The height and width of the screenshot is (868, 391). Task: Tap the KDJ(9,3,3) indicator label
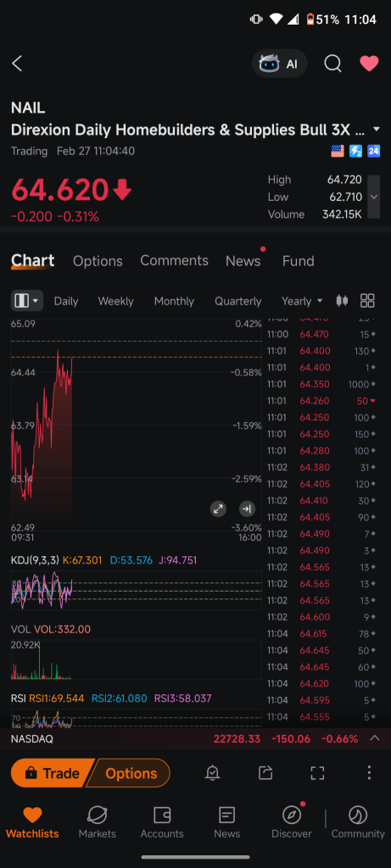pos(34,560)
